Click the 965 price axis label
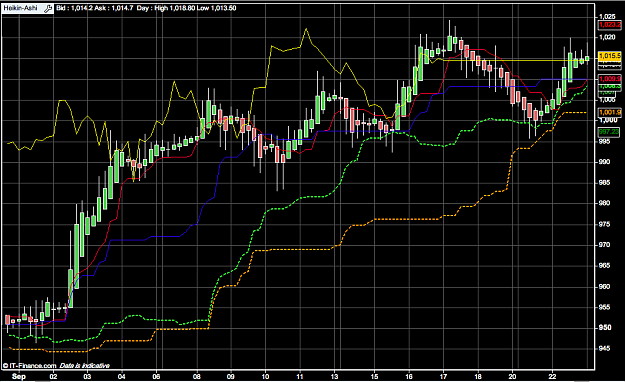The height and width of the screenshot is (382, 625). [604, 266]
